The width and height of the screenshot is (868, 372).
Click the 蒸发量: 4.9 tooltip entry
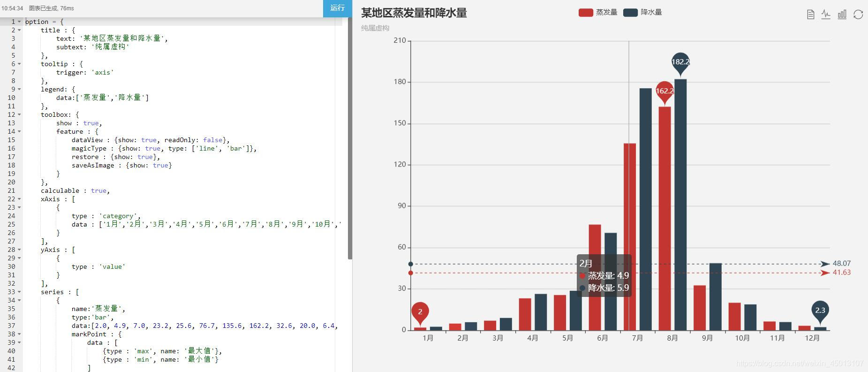point(604,276)
